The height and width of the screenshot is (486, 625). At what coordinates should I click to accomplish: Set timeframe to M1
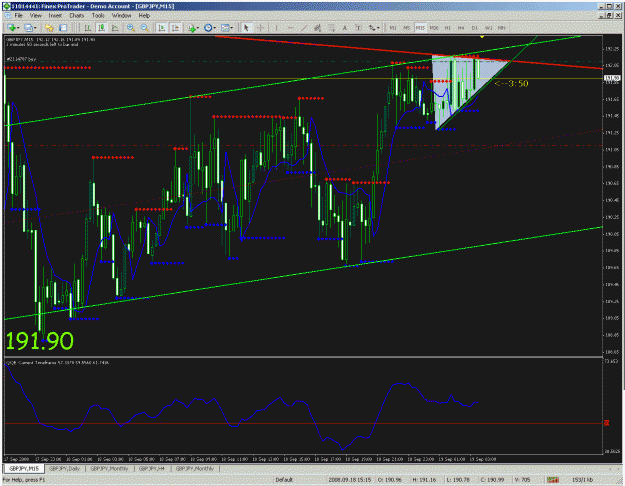point(393,28)
